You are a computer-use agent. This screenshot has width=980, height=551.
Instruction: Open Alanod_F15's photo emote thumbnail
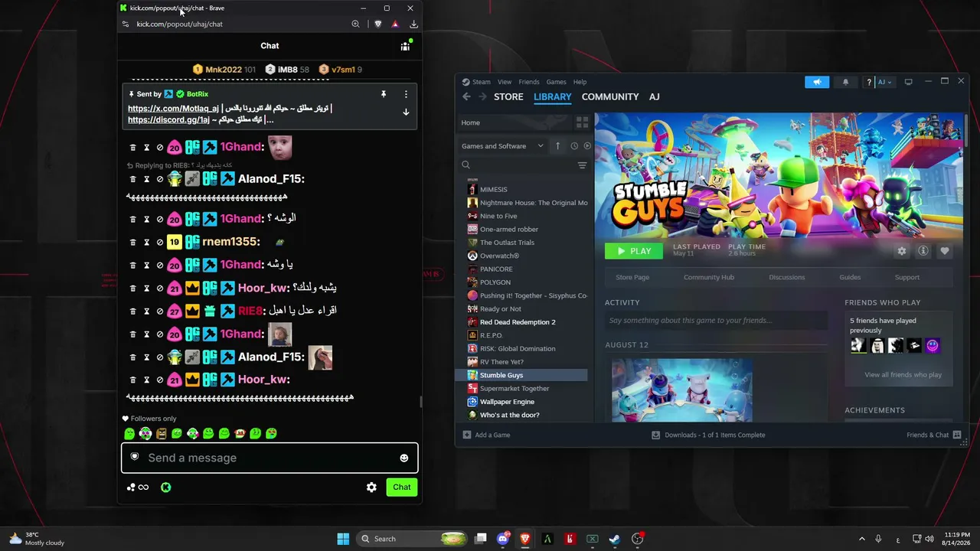(x=320, y=357)
